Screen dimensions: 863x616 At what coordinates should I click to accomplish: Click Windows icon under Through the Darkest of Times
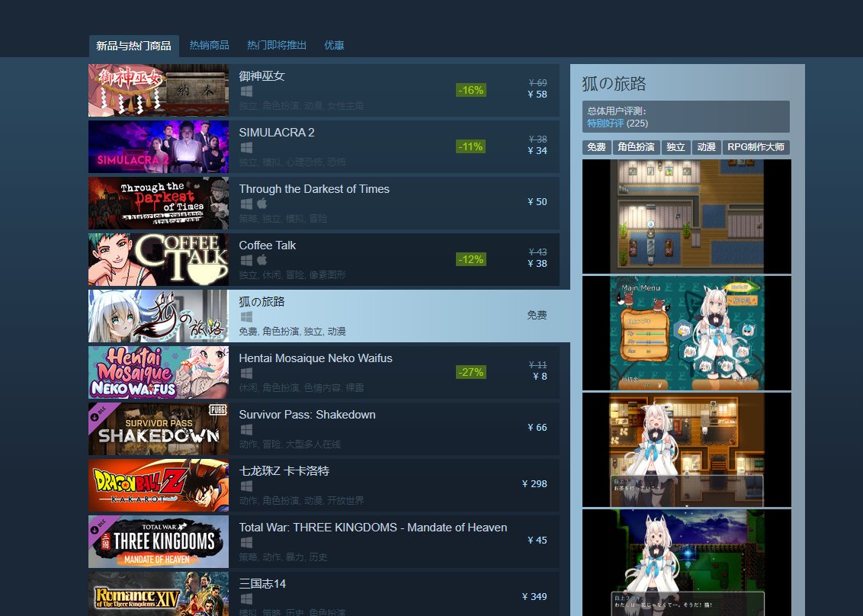pos(246,204)
